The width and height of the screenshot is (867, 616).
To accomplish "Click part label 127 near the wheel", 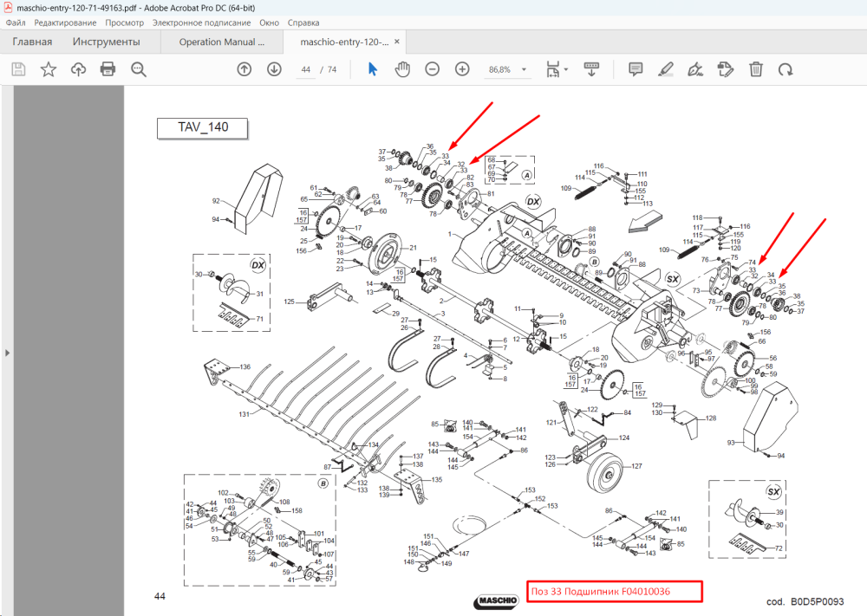I will pos(636,466).
